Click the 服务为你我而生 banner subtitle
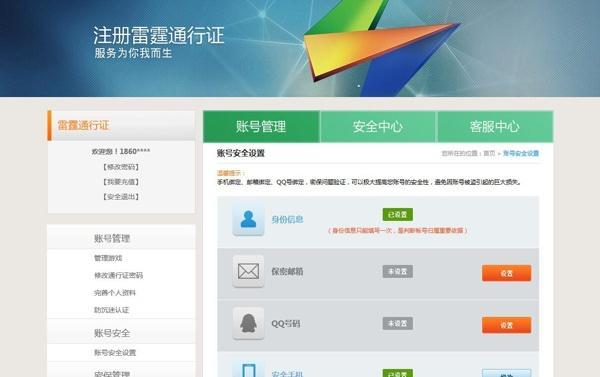 coord(133,53)
